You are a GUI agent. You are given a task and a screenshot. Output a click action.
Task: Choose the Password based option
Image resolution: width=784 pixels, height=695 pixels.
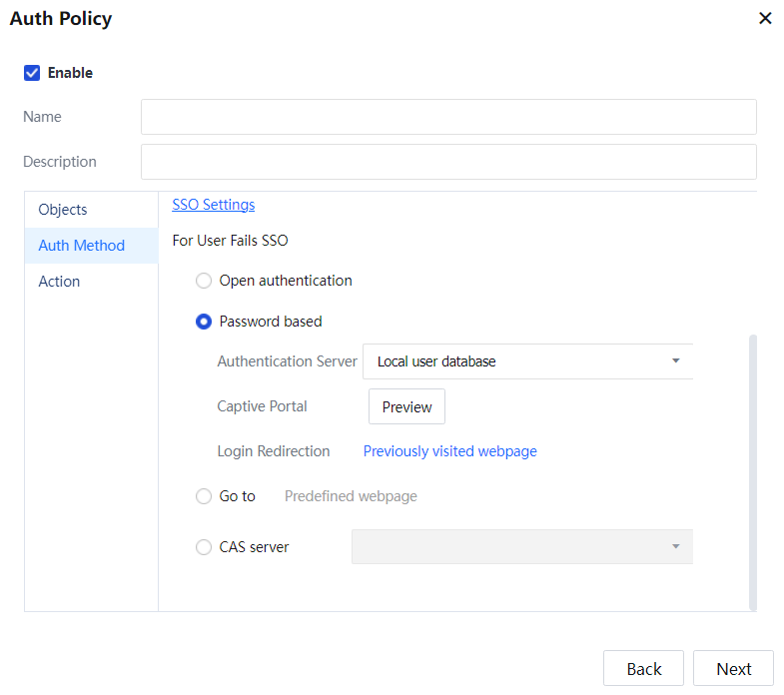(x=204, y=322)
